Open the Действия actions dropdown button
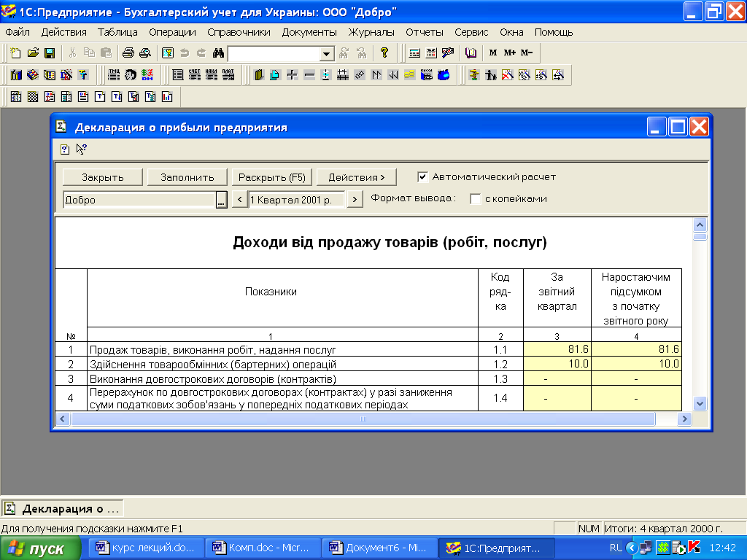The height and width of the screenshot is (560, 747). [356, 177]
